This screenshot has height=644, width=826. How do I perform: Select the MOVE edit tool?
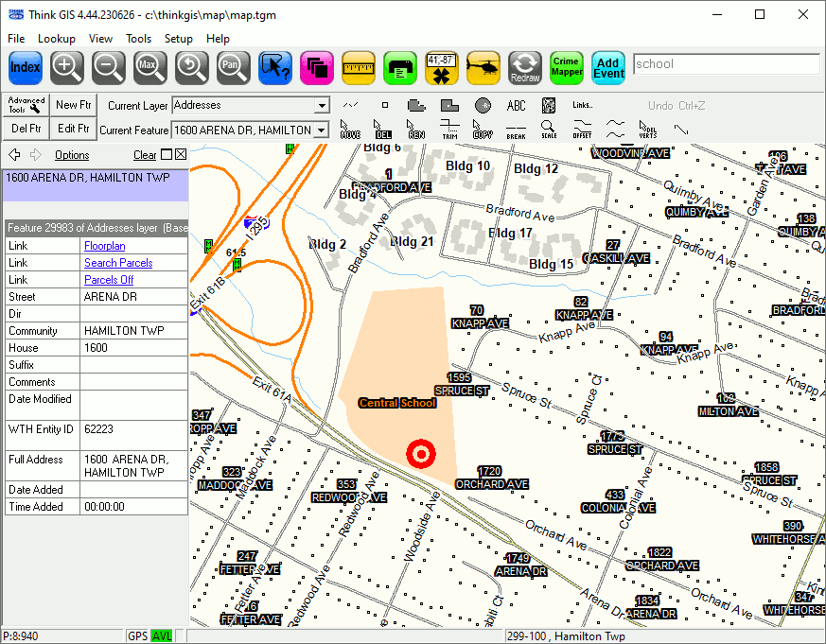(x=350, y=130)
